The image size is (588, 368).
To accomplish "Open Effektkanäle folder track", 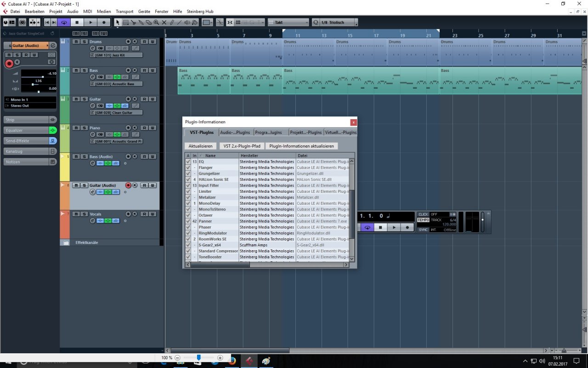I will coord(87,242).
